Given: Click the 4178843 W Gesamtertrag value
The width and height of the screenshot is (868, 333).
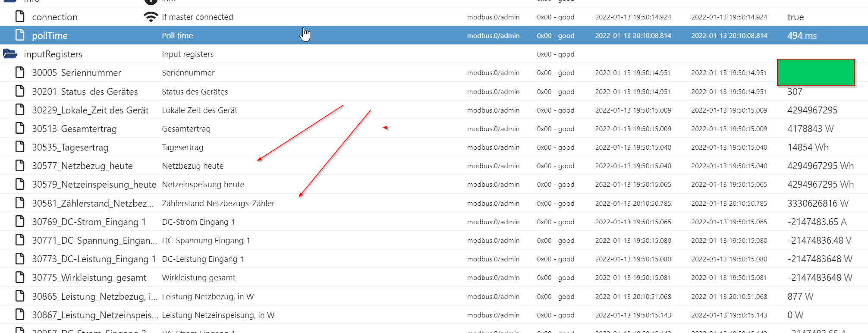Looking at the screenshot, I should pyautogui.click(x=810, y=129).
